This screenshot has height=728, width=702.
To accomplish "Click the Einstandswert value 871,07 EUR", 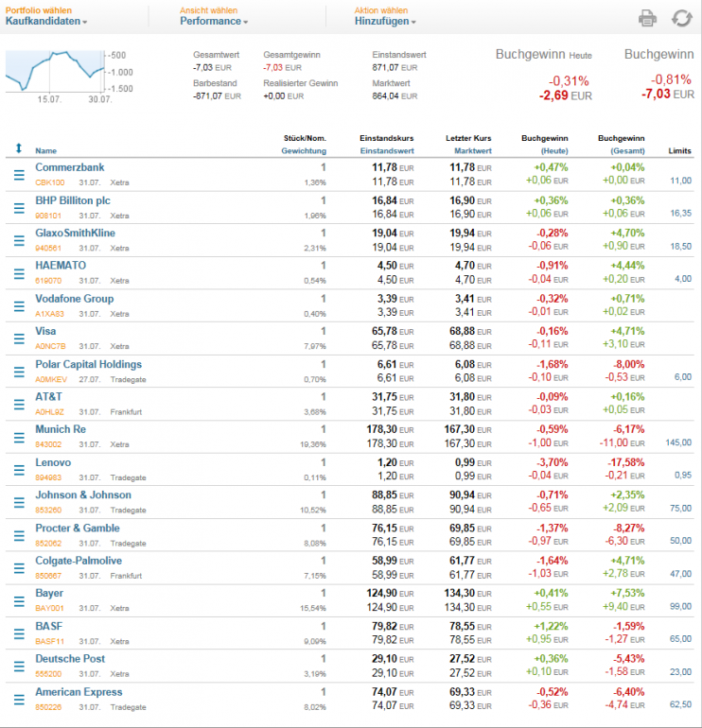I will (395, 67).
